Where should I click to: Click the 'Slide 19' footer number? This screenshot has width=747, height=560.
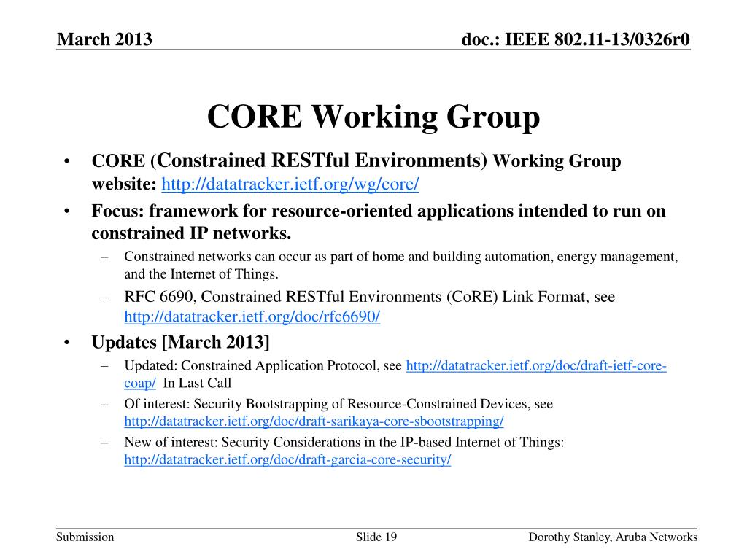(376, 537)
